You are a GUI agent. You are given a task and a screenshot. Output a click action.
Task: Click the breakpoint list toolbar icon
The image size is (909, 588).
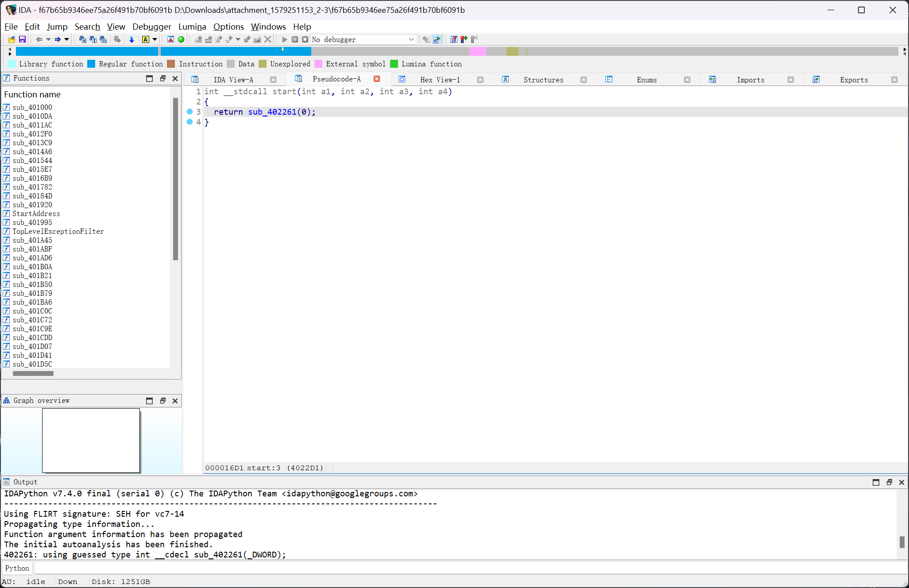pos(453,39)
